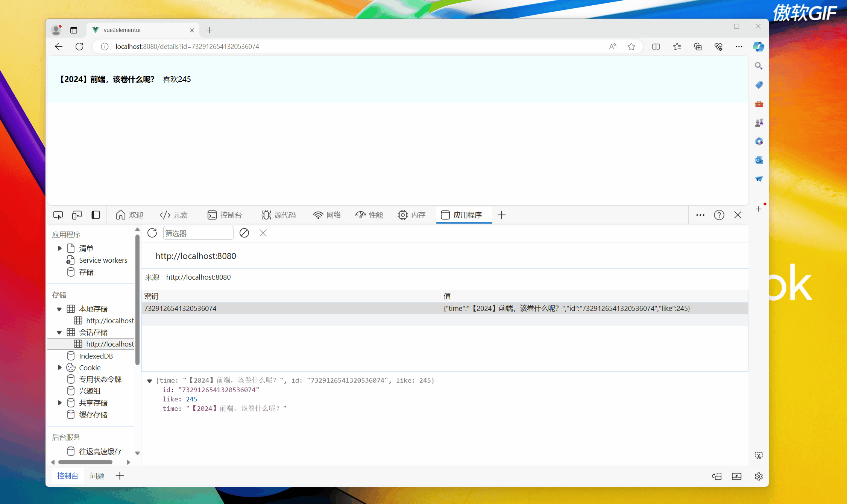Switch to the 网络 DevTools tab
Image resolution: width=847 pixels, height=504 pixels.
[x=326, y=215]
